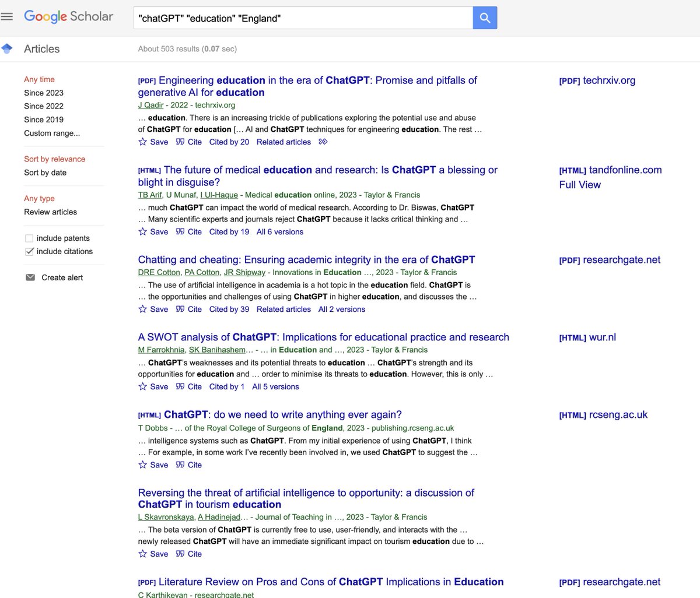Viewport: 700px width, 598px height.
Task: Open author PA Cotton profile
Action: [x=202, y=272]
